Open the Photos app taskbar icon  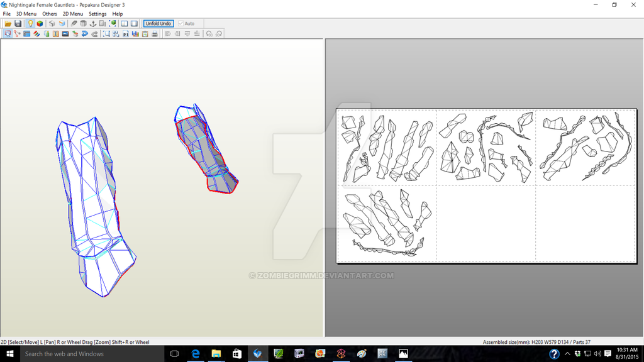click(403, 354)
